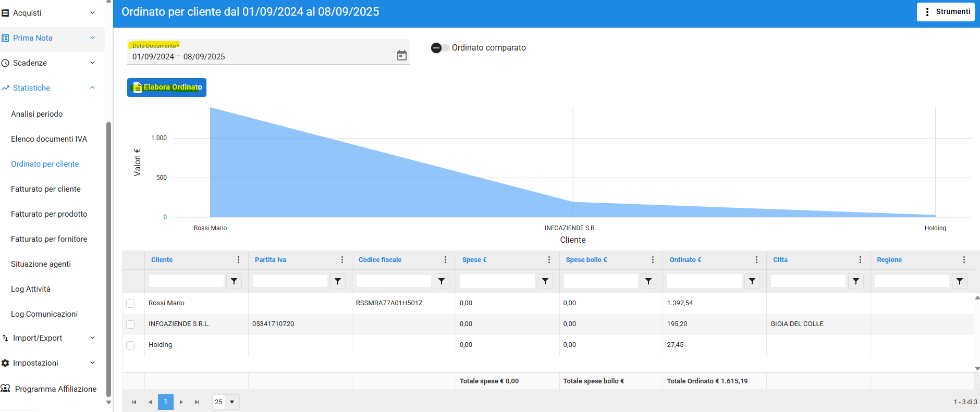Image resolution: width=980 pixels, height=412 pixels.
Task: Expand the Prima Nota menu section
Action: pos(52,38)
